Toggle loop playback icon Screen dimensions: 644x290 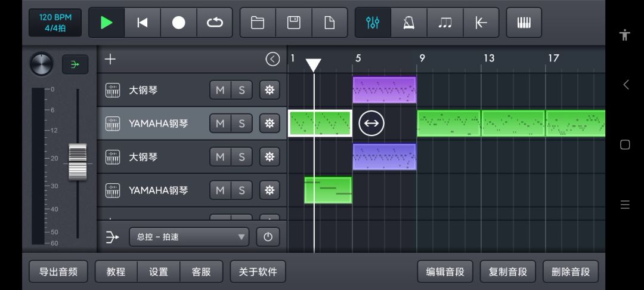(x=215, y=23)
